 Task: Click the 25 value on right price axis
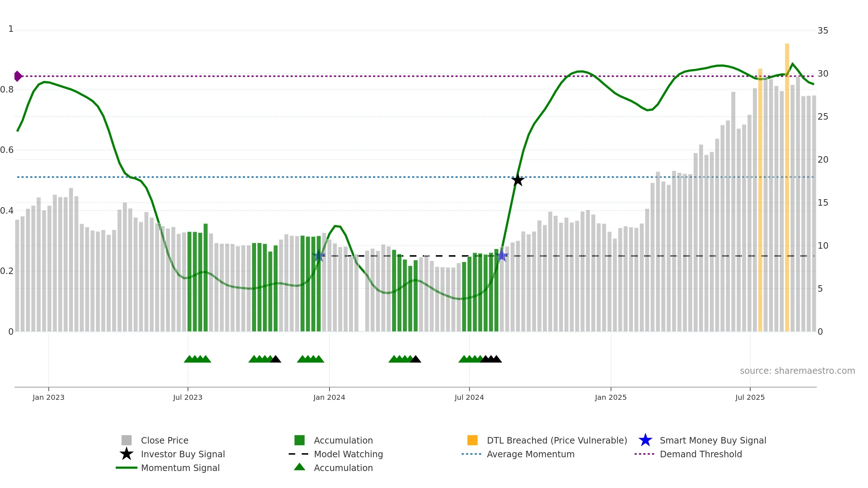[x=823, y=117]
